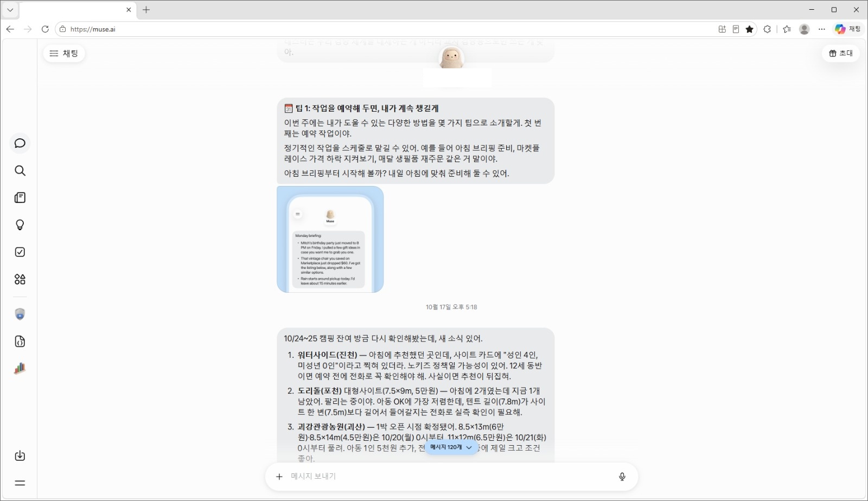868x501 pixels.
Task: Click the favorites star in the address bar
Action: (x=750, y=29)
